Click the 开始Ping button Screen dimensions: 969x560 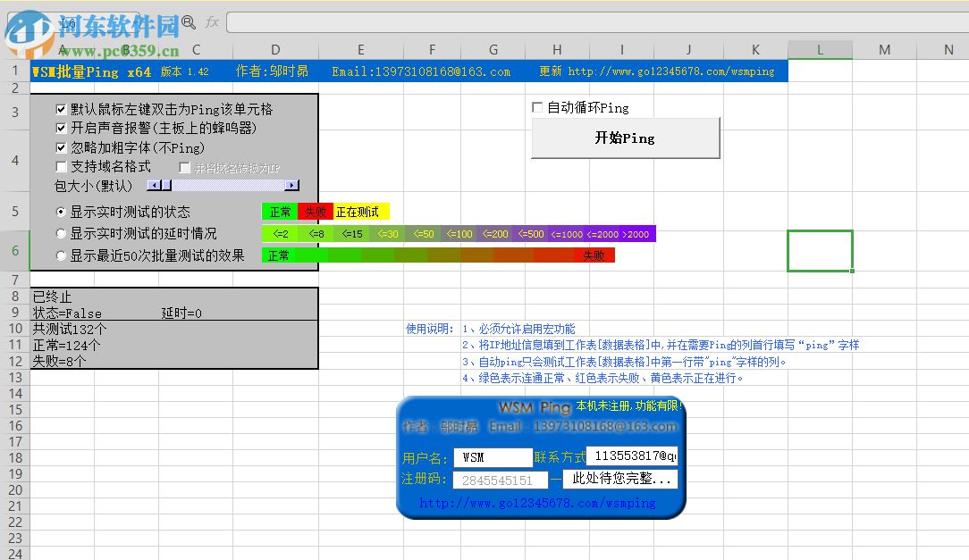click(x=626, y=139)
